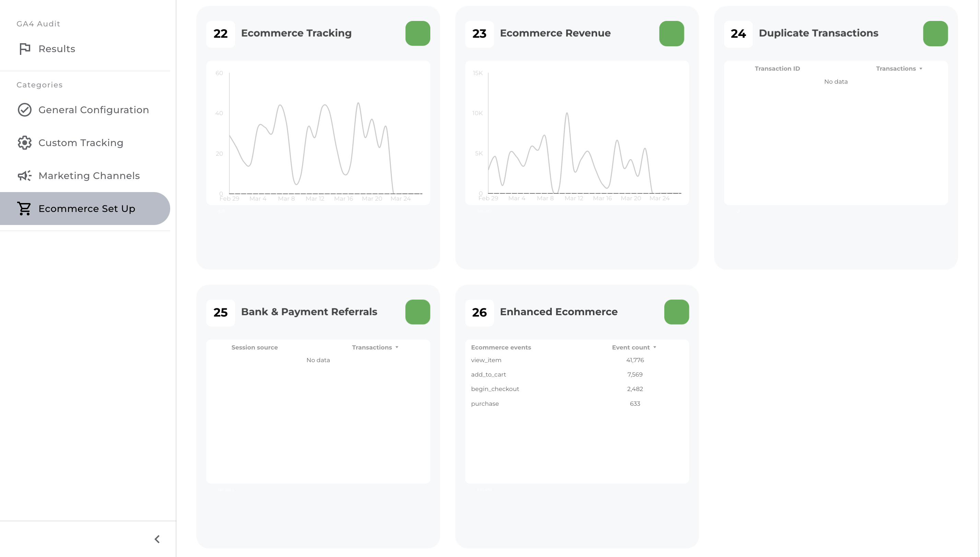Click the Ecommerce Set Up cart icon
This screenshot has height=557, width=980.
click(24, 209)
